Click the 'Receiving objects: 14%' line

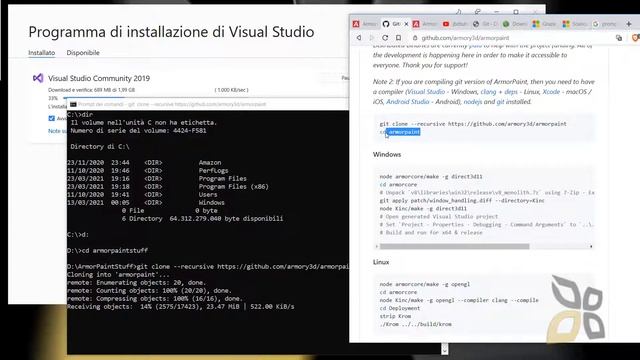point(180,307)
